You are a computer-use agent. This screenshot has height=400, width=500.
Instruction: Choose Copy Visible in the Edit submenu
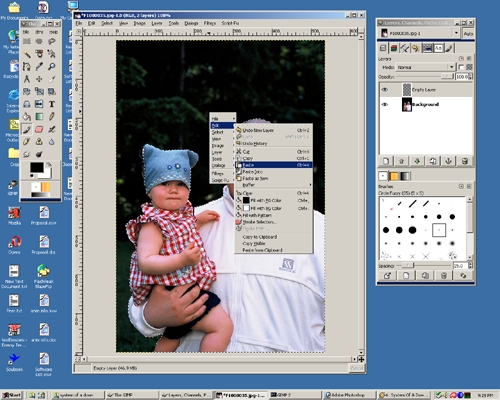[274, 244]
